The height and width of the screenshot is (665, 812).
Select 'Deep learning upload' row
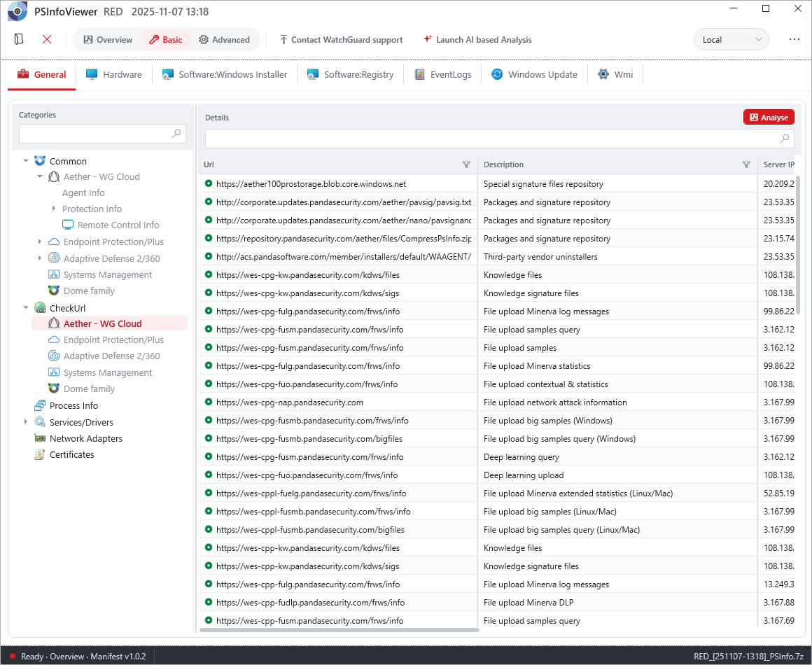(x=496, y=475)
